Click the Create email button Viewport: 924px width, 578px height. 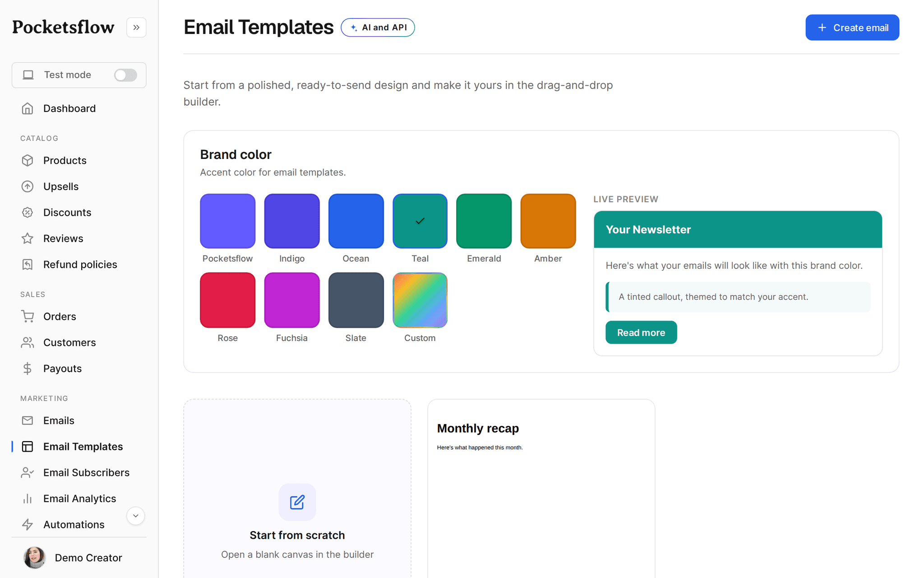(x=852, y=28)
